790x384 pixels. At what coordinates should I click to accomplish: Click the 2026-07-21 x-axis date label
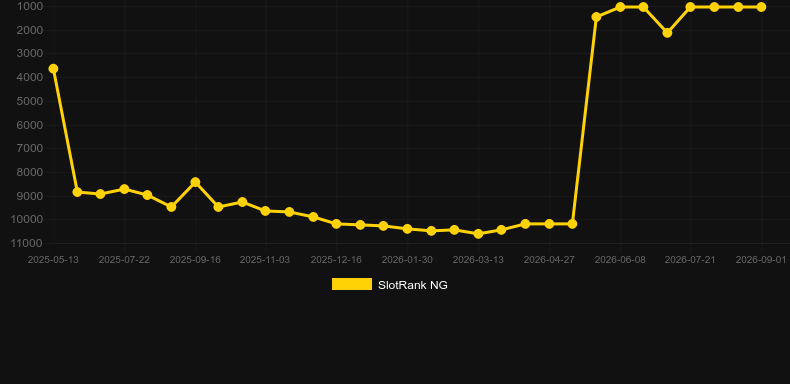click(x=690, y=260)
